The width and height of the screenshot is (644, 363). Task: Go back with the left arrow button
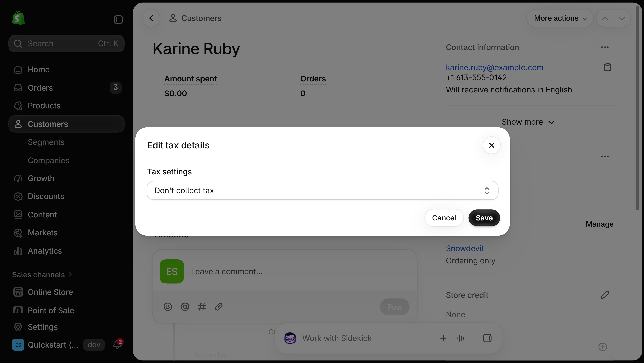pos(151,18)
